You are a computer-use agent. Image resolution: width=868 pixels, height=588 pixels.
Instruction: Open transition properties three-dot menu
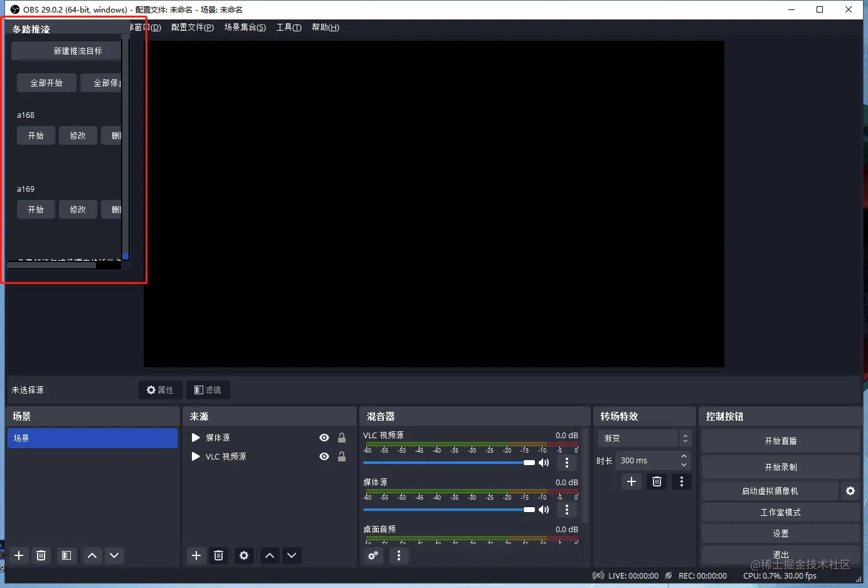click(682, 481)
